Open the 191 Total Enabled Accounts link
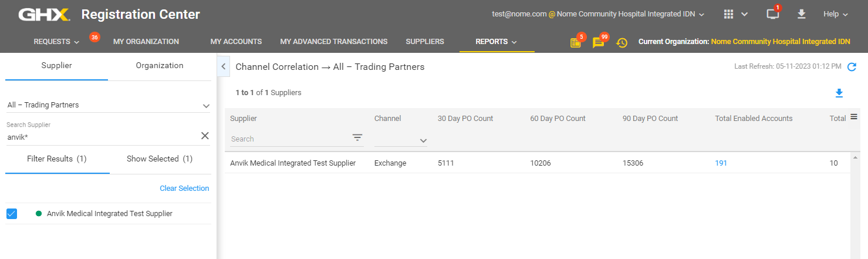This screenshot has height=259, width=868. tap(721, 163)
